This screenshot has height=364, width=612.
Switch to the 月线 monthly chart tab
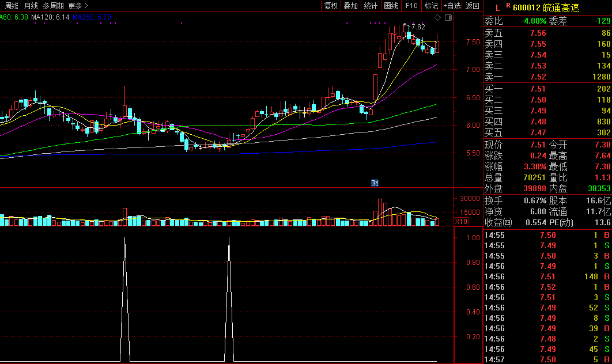31,6
